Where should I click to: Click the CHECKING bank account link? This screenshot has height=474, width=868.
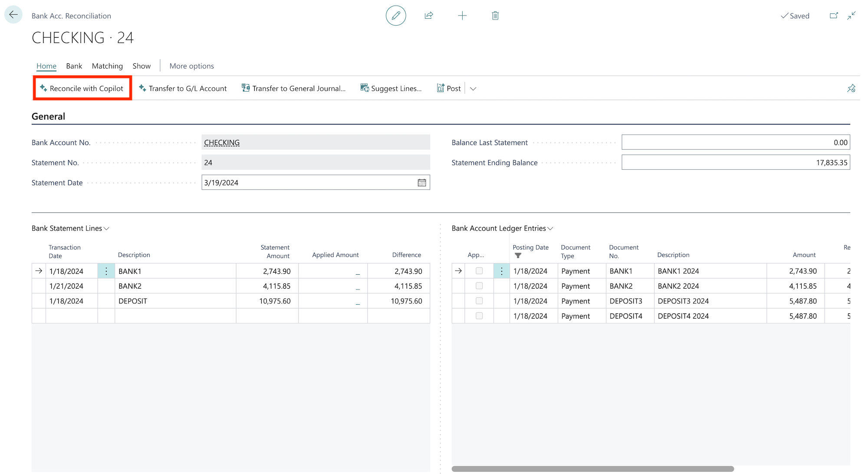pyautogui.click(x=222, y=143)
